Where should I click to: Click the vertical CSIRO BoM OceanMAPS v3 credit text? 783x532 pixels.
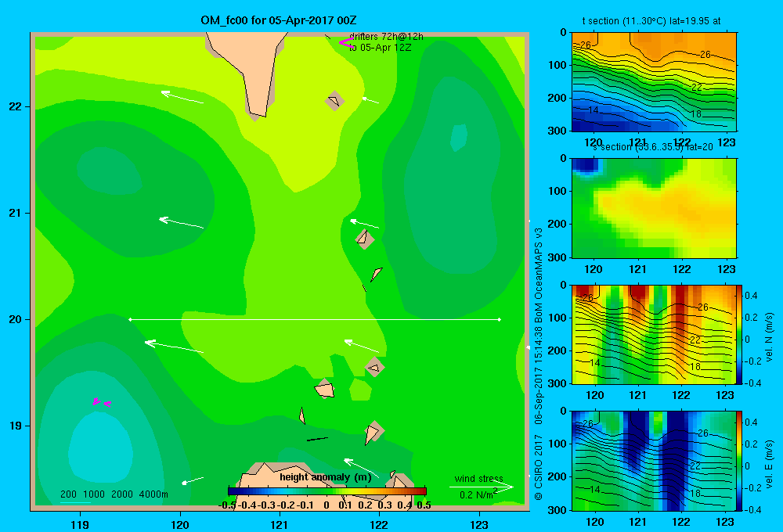539,363
